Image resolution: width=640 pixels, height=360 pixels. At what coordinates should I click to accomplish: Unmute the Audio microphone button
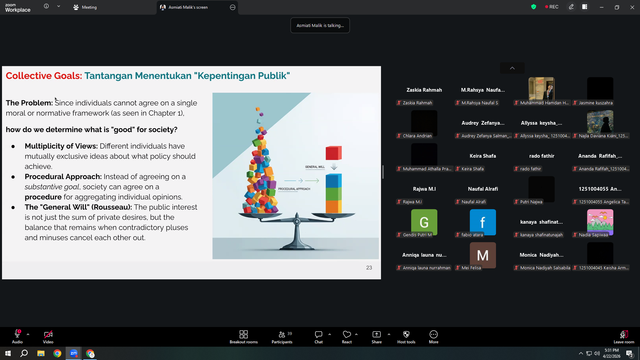pos(17,336)
